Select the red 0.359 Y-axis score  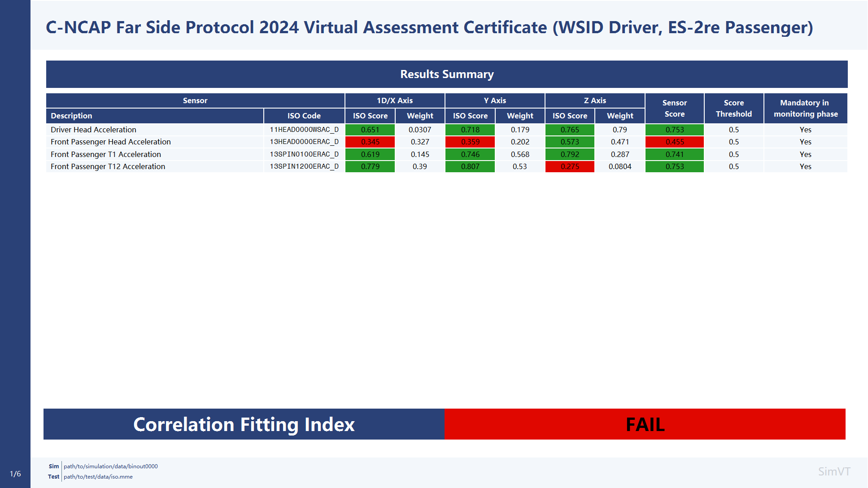(x=470, y=142)
